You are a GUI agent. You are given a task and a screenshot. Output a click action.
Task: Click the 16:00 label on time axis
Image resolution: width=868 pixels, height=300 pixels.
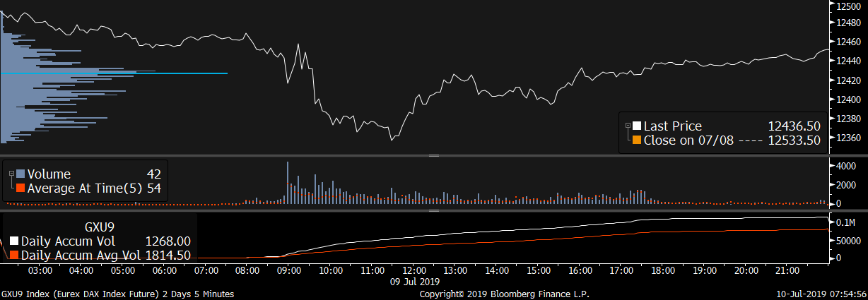click(580, 271)
